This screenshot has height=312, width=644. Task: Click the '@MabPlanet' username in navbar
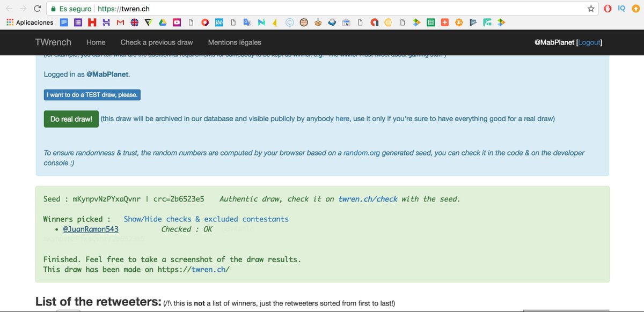[554, 42]
